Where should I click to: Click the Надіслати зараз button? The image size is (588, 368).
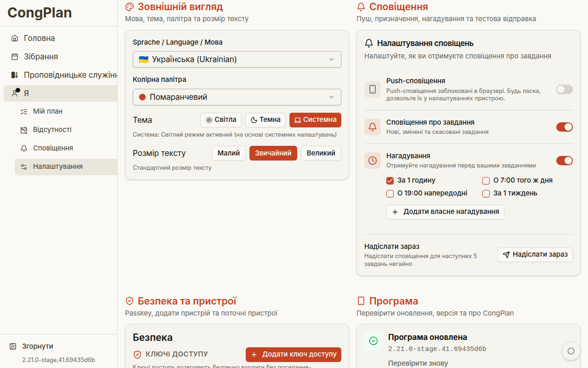(535, 254)
